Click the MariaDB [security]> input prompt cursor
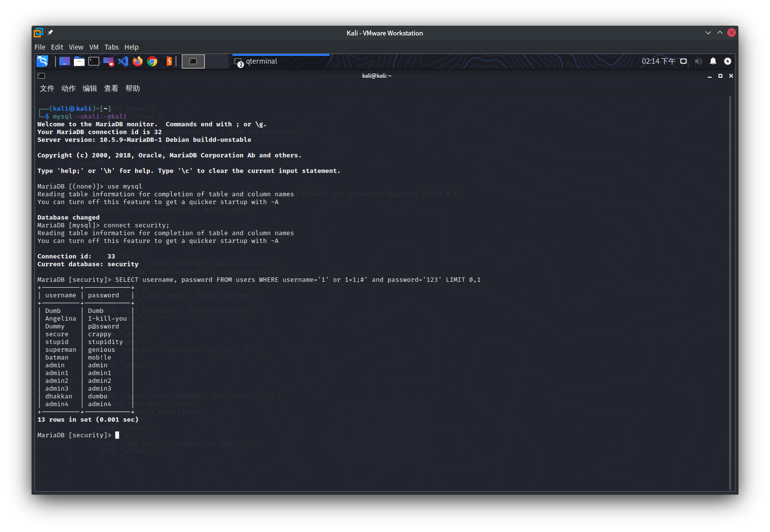This screenshot has width=770, height=532. click(x=117, y=435)
